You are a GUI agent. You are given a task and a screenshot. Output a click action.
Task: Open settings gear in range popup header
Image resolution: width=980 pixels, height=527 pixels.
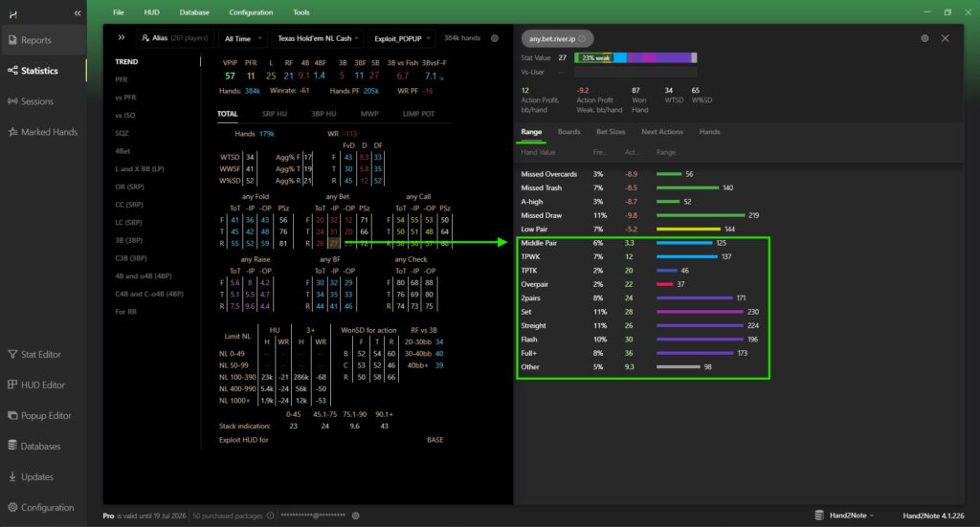[x=924, y=38]
